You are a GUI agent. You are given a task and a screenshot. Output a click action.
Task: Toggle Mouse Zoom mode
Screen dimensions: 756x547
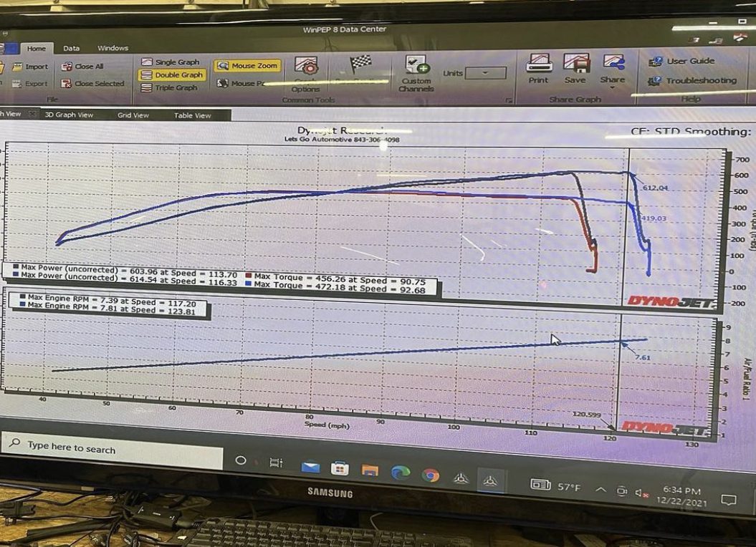tap(247, 66)
